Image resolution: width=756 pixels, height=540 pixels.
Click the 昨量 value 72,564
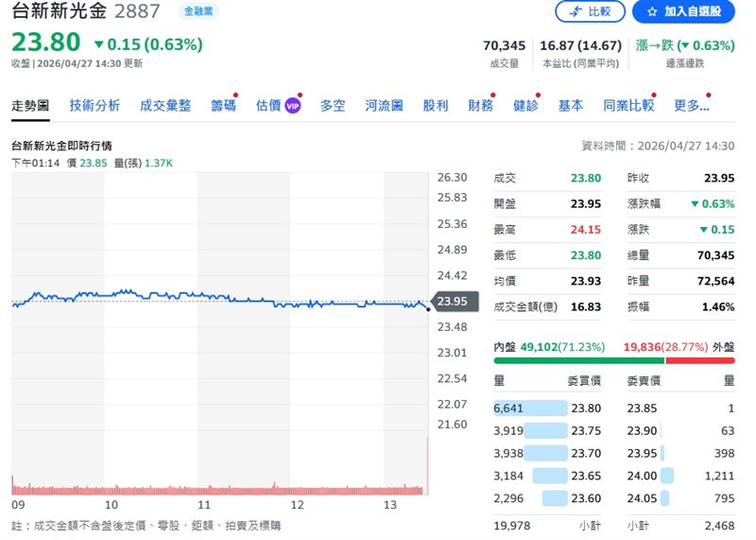coord(716,281)
